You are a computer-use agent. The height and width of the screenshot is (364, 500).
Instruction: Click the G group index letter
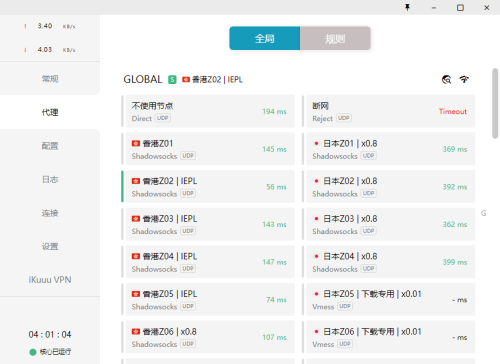pos(484,213)
